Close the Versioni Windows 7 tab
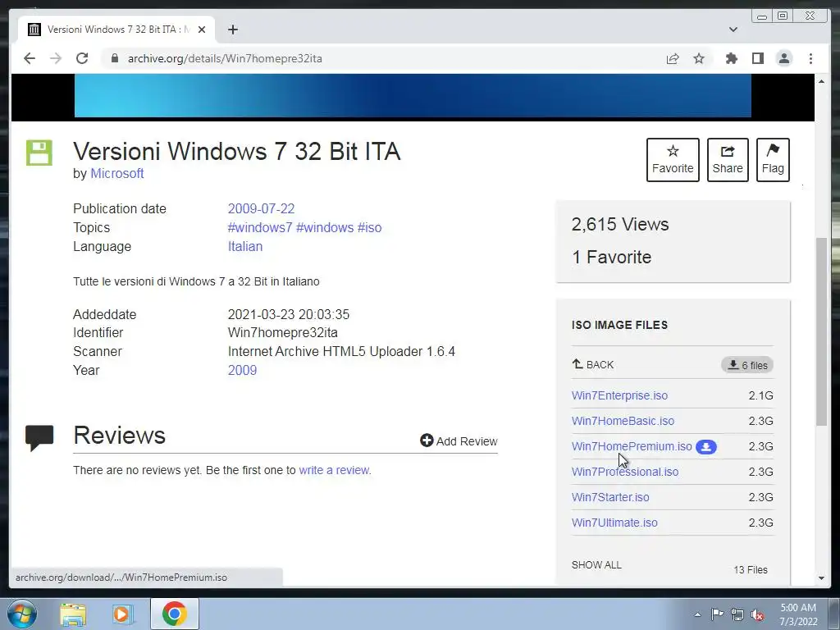This screenshot has width=840, height=630. (x=202, y=30)
